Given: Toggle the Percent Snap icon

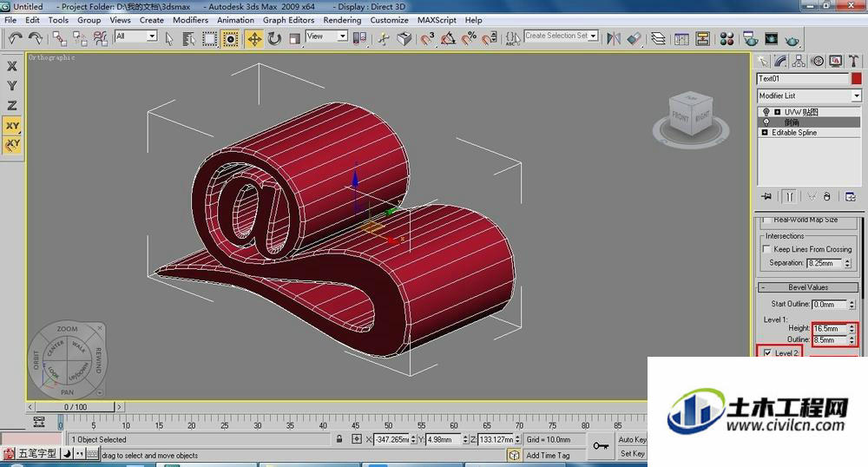Looking at the screenshot, I should (469, 38).
